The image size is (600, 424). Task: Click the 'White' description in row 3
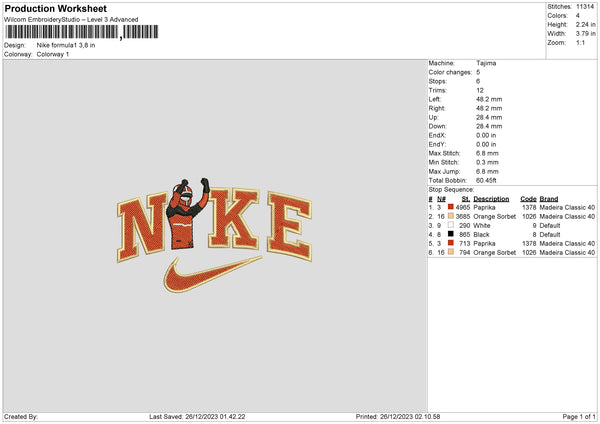482,225
